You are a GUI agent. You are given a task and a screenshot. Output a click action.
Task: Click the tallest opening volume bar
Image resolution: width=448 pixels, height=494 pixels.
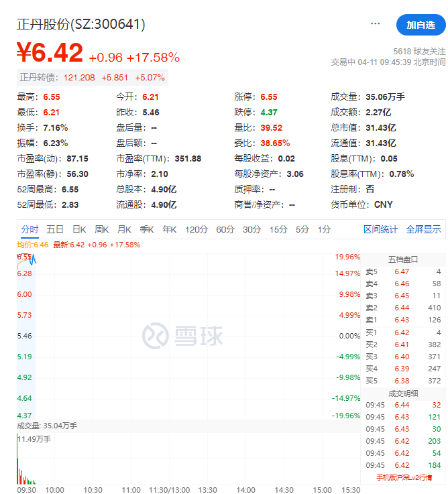click(17, 458)
